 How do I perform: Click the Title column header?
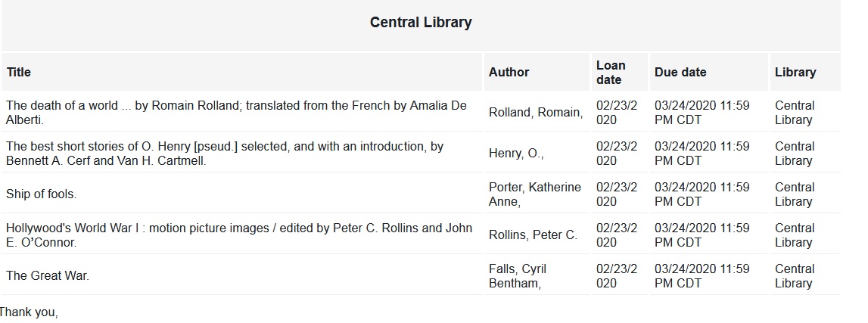[19, 73]
